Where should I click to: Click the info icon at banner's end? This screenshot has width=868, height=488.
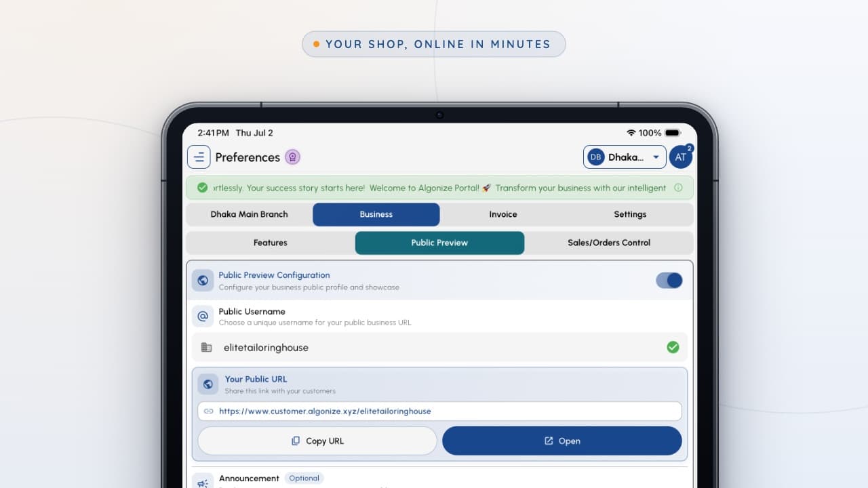(x=678, y=188)
